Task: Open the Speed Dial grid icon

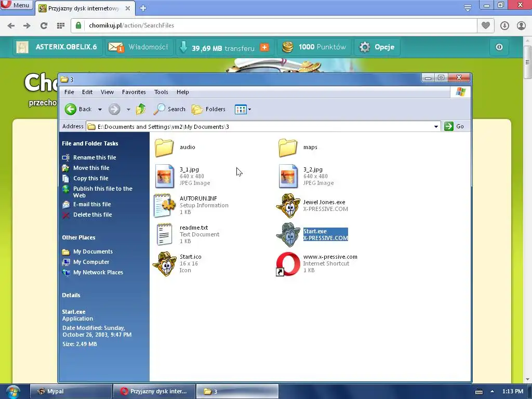Action: pos(61,25)
